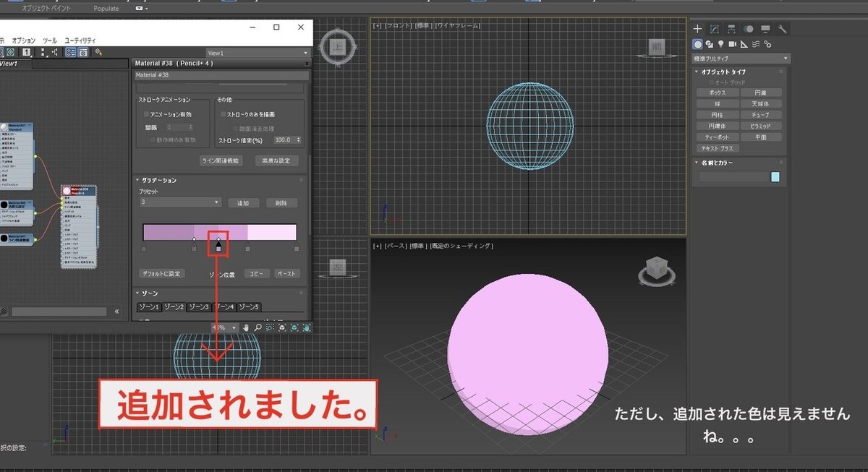
Task: Enable the アニメーション有効 checkbox
Action: tap(147, 114)
